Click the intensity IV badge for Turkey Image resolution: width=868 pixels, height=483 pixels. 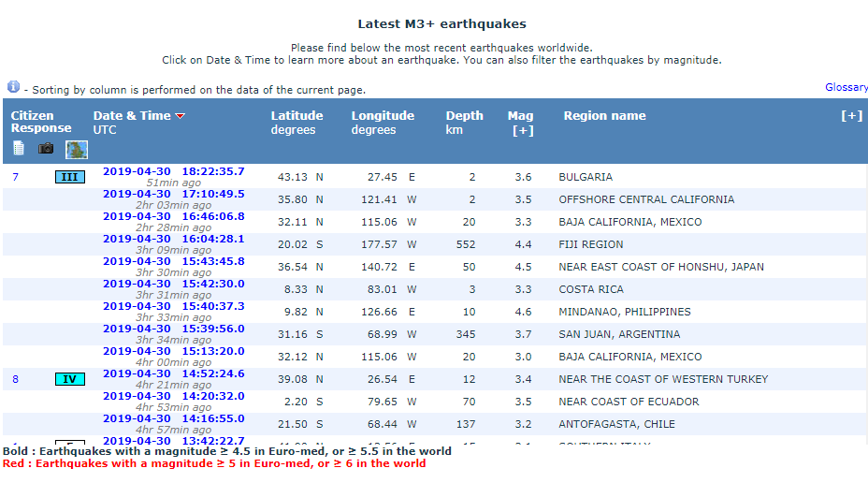(70, 379)
